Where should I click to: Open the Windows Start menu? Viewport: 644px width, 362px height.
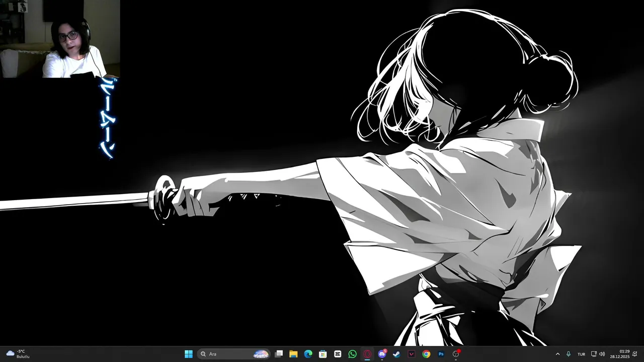189,354
